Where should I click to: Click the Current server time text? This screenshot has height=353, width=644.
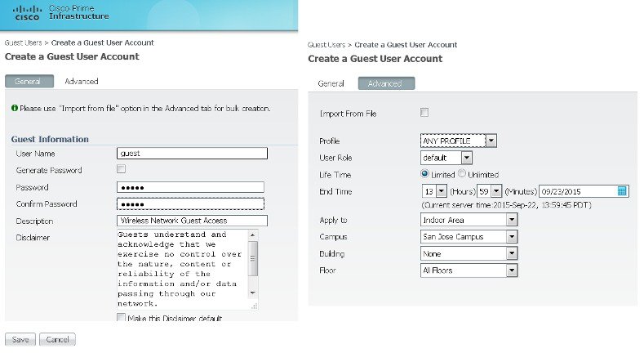506,204
